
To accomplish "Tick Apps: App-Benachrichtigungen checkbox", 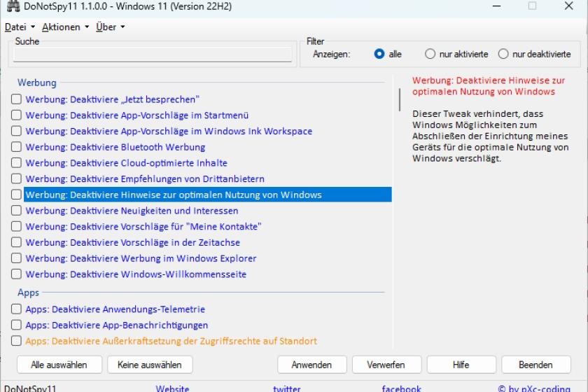I will pyautogui.click(x=16, y=325).
